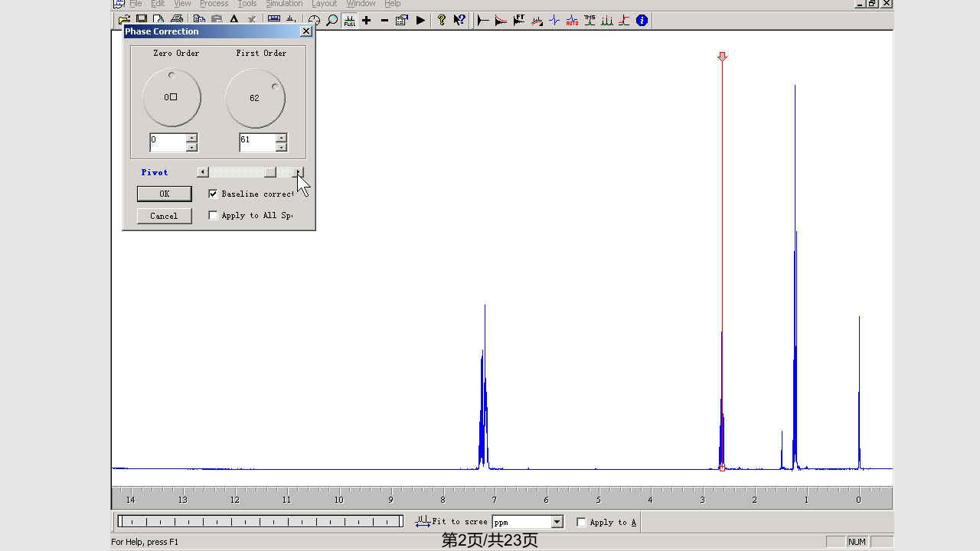Click the context help pointer icon
Viewport: 980px width, 551px height.
(459, 21)
